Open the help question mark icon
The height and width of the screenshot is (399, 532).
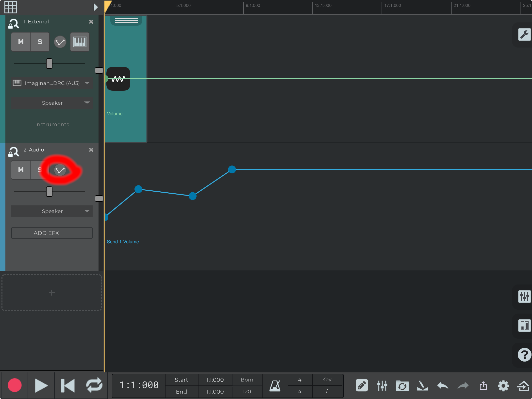point(524,355)
